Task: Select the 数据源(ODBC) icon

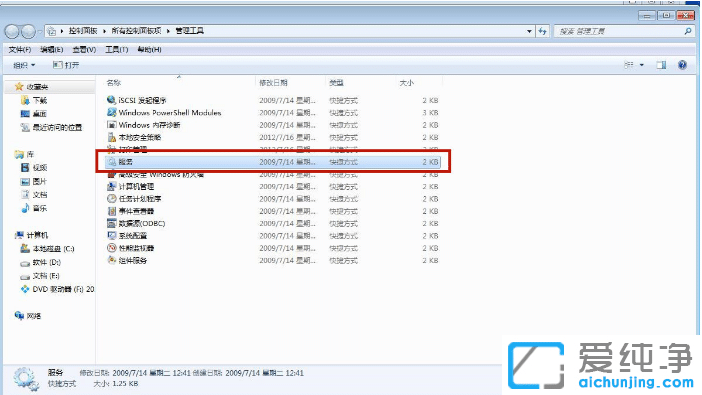Action: coord(111,223)
